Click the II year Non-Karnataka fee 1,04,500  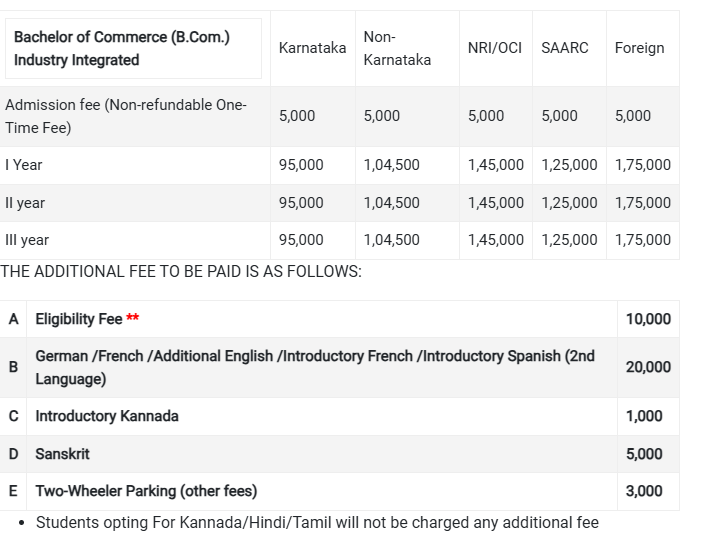point(391,203)
